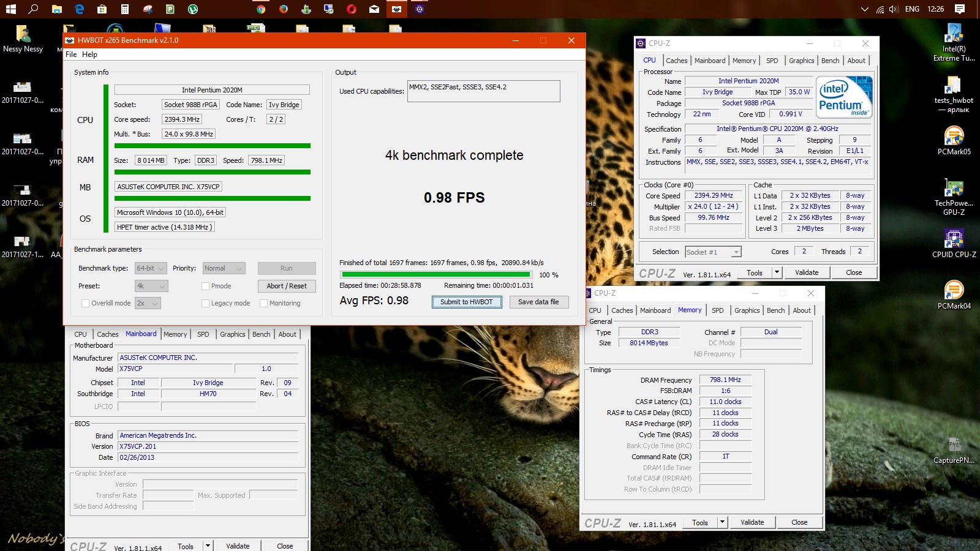The width and height of the screenshot is (980, 551).
Task: Click the Intel Pentium 2020M field in HWBOT
Action: 212,90
